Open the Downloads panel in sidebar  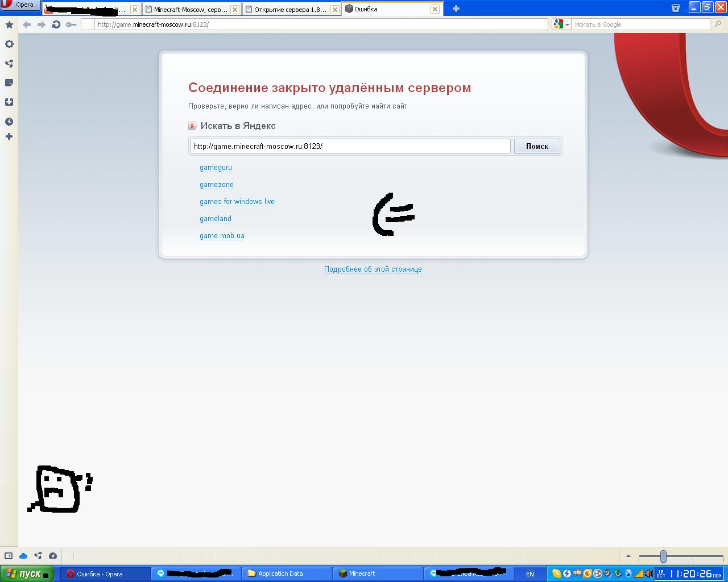point(9,102)
